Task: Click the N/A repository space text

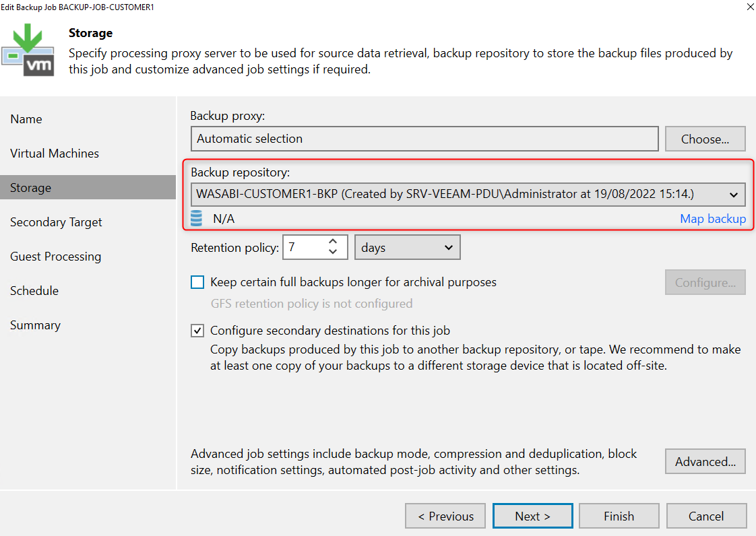Action: click(x=224, y=219)
